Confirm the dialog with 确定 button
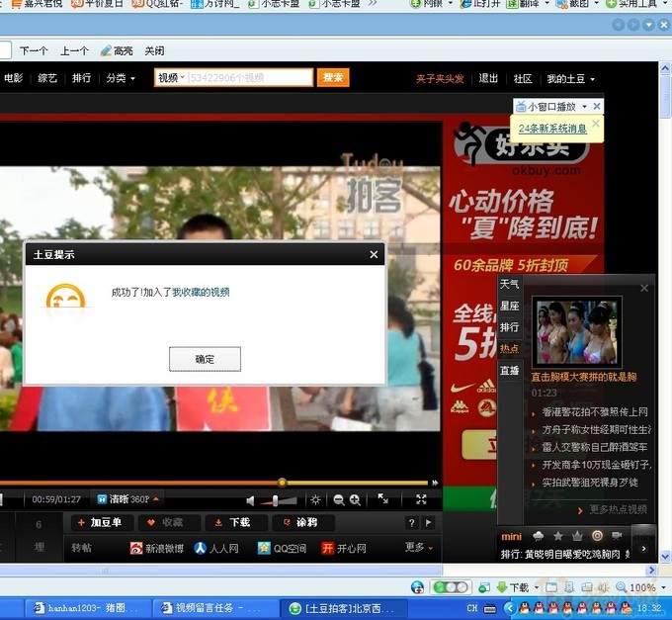Viewport: 672px width, 620px height. pos(205,359)
